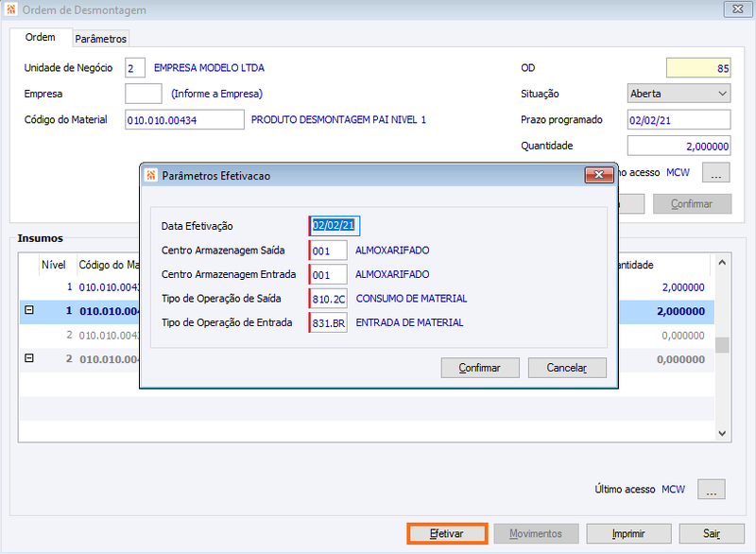Close the Parâmetros Efetivacao dialog

click(599, 175)
